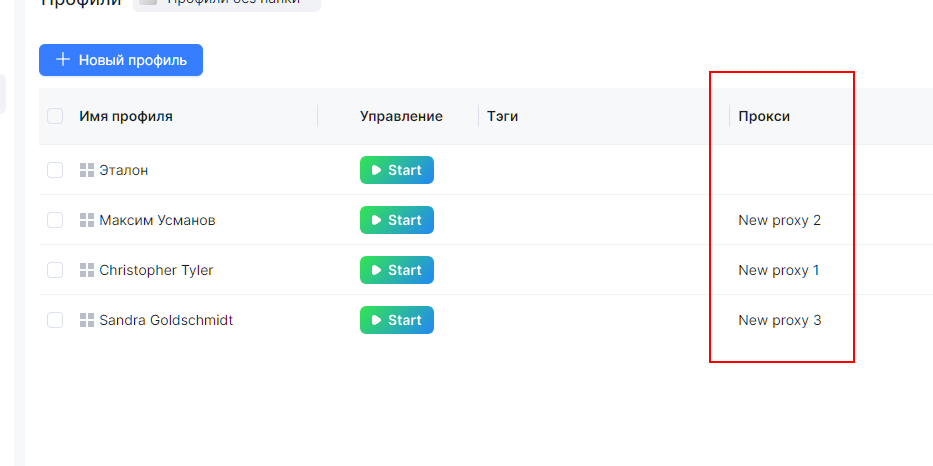Toggle the select-all checkbox in the table header
Screen dimensions: 933x466
pos(55,116)
